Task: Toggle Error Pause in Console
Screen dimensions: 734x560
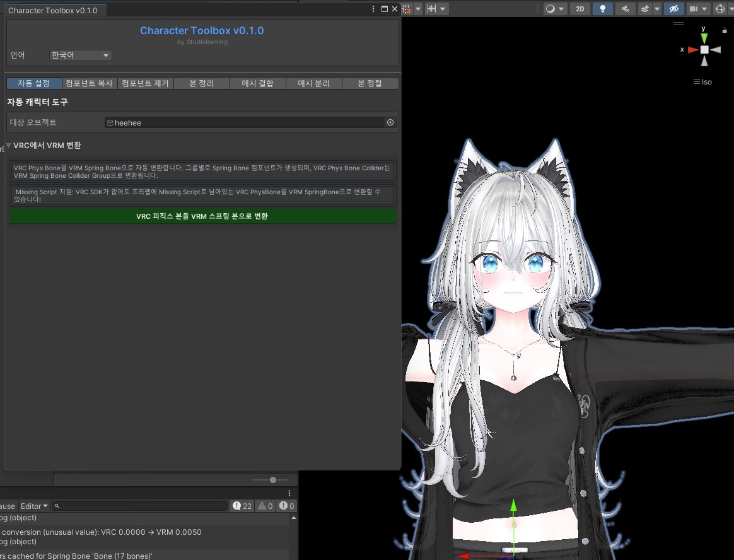Action: [8, 506]
